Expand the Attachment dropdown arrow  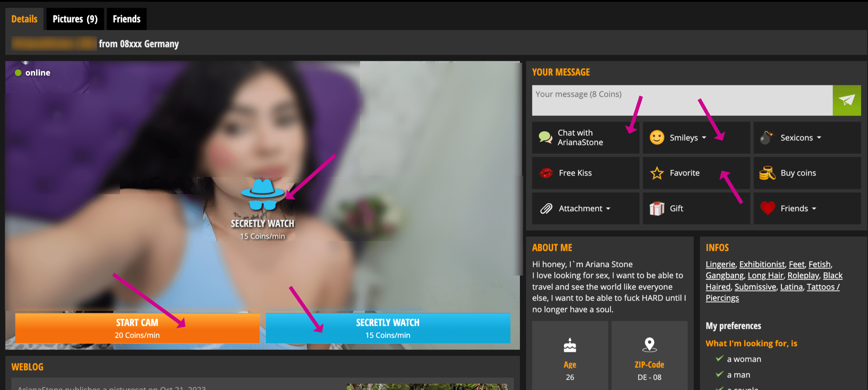(608, 209)
